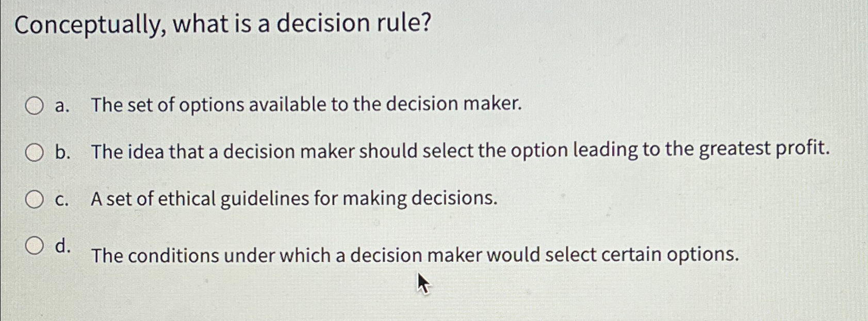This screenshot has height=321, width=868.
Task: Click the label letter 'b.'
Action: click(x=61, y=152)
